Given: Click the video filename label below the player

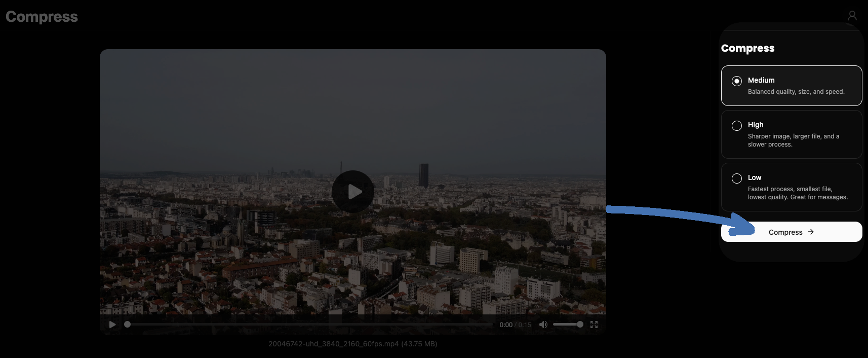Looking at the screenshot, I should (352, 344).
